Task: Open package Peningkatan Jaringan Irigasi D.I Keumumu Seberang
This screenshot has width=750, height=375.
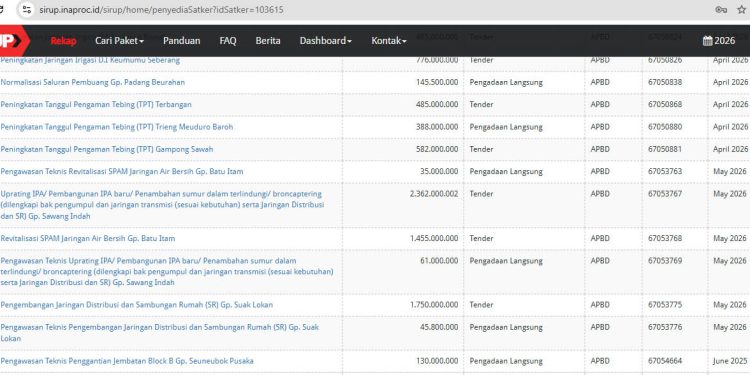Action: pyautogui.click(x=90, y=60)
